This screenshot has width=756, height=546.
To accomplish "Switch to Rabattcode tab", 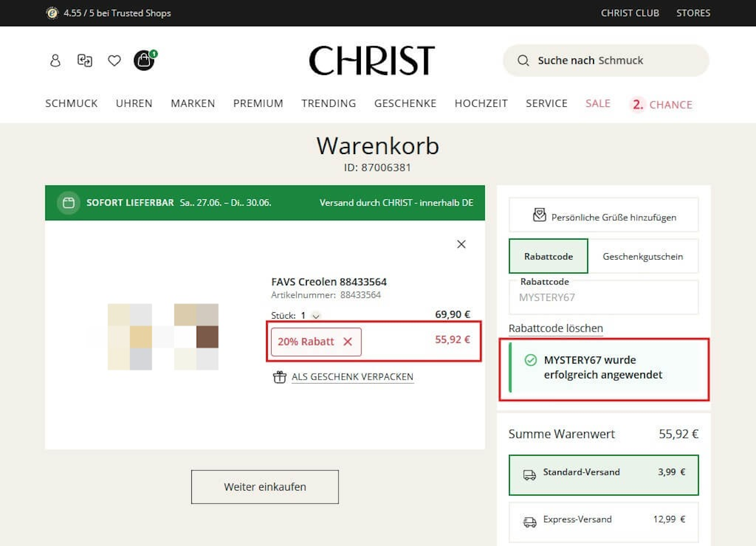I will click(x=549, y=256).
